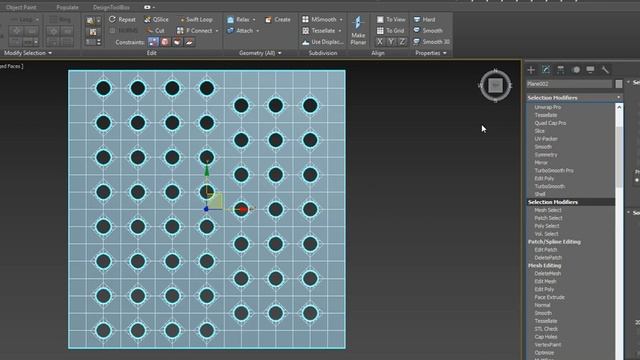Apply Smooth in Properties panel

coord(428,31)
